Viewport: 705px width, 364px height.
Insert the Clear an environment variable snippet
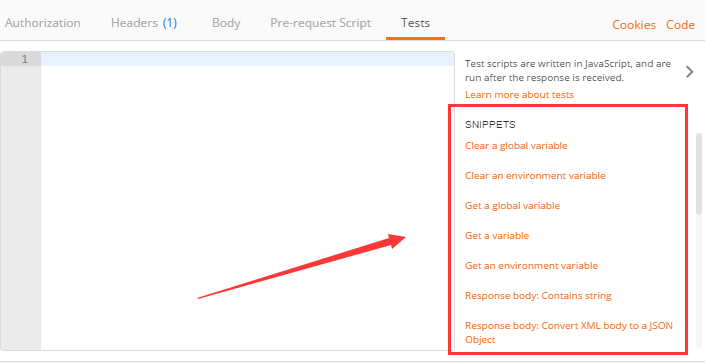(535, 176)
